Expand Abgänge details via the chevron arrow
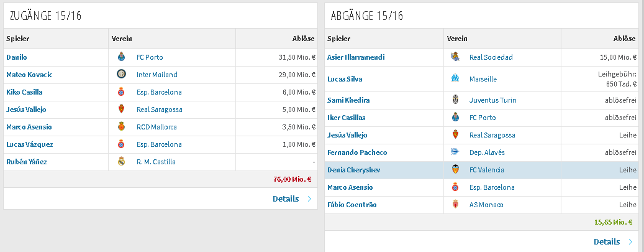The image size is (644, 252). click(x=630, y=241)
